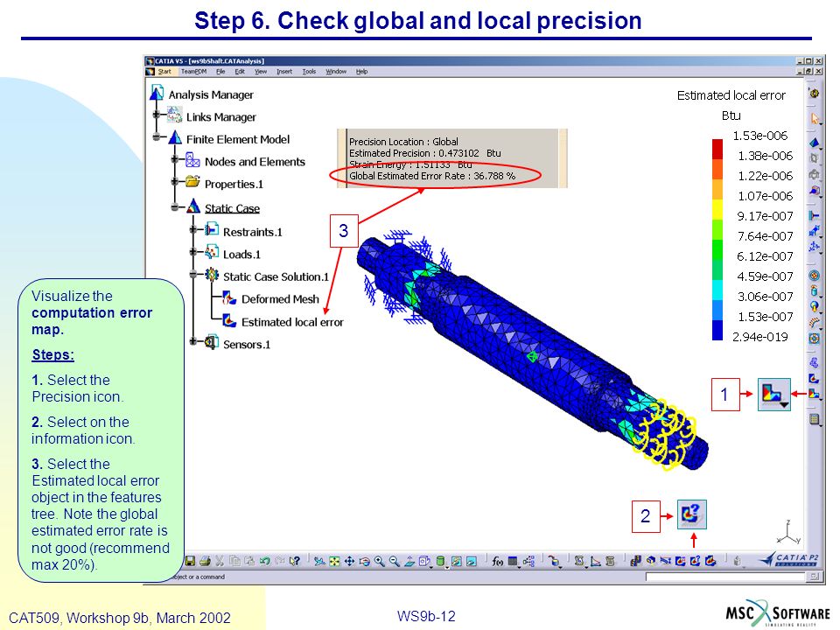Screen dimensions: 840x630
Task: Click the legend value 2.94e-019
Action: (x=760, y=337)
